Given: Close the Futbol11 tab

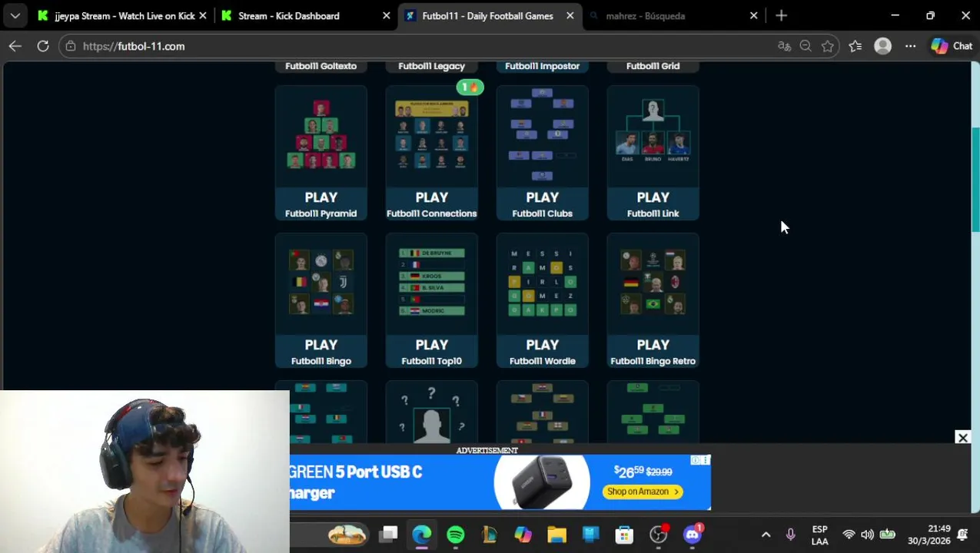Looking at the screenshot, I should coord(570,15).
